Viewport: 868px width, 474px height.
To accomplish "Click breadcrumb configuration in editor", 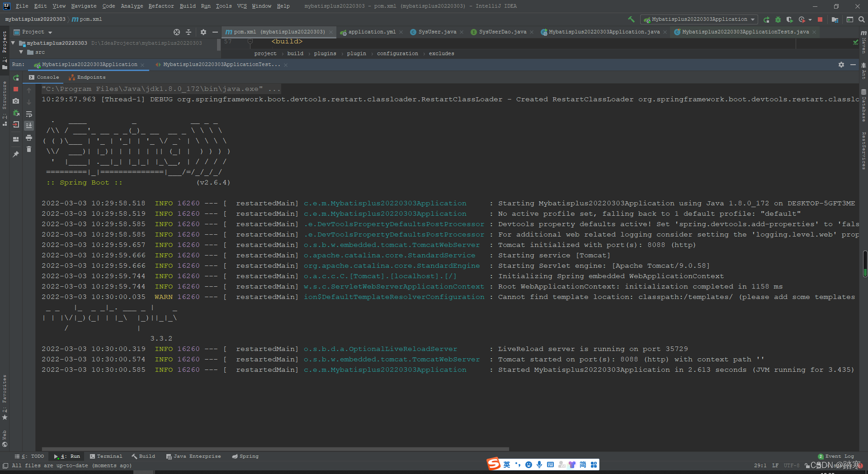I will [397, 53].
